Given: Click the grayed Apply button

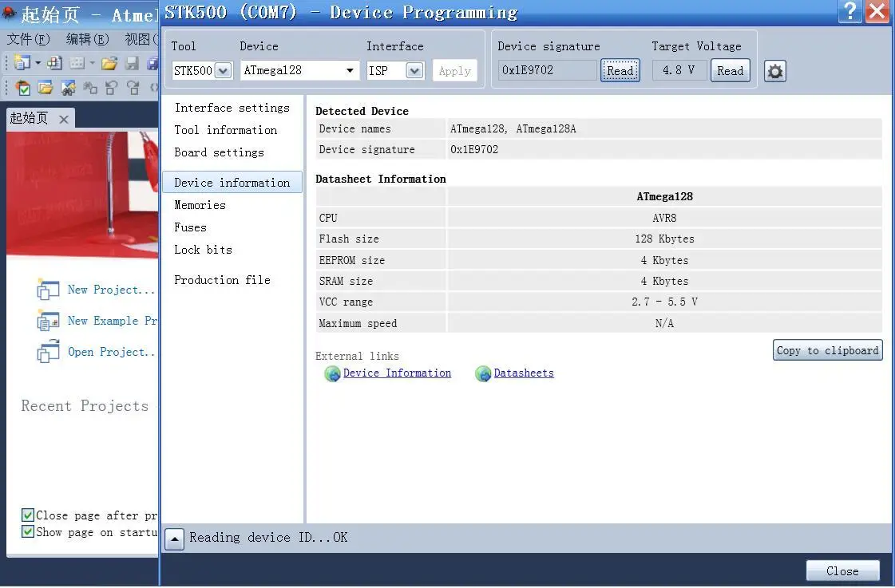Looking at the screenshot, I should click(455, 71).
